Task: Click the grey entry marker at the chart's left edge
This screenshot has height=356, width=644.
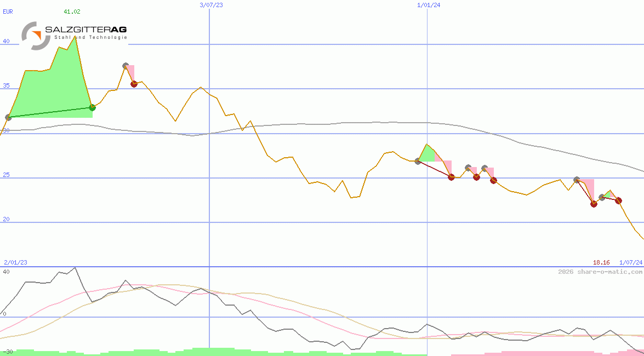Action: point(8,117)
